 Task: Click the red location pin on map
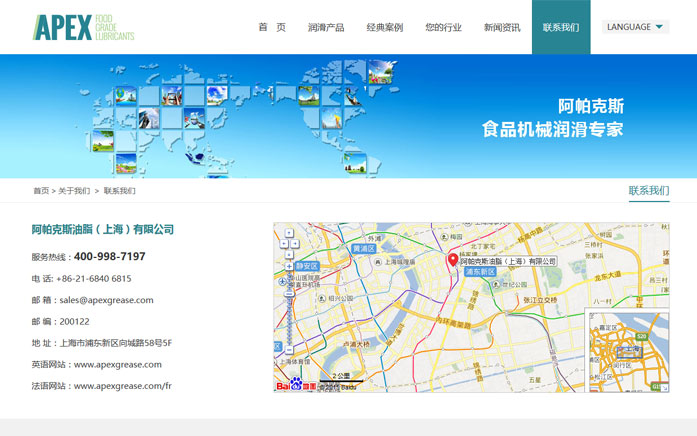[453, 260]
